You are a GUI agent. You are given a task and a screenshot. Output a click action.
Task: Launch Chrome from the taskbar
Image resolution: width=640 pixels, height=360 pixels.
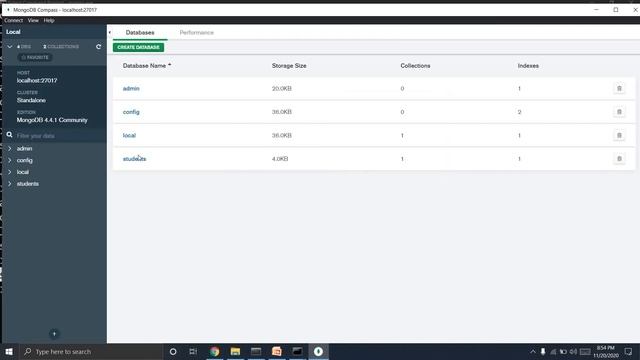tap(214, 351)
